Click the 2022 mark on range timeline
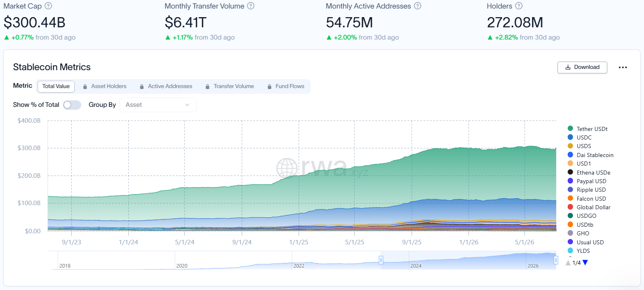This screenshot has height=290, width=644. (299, 266)
